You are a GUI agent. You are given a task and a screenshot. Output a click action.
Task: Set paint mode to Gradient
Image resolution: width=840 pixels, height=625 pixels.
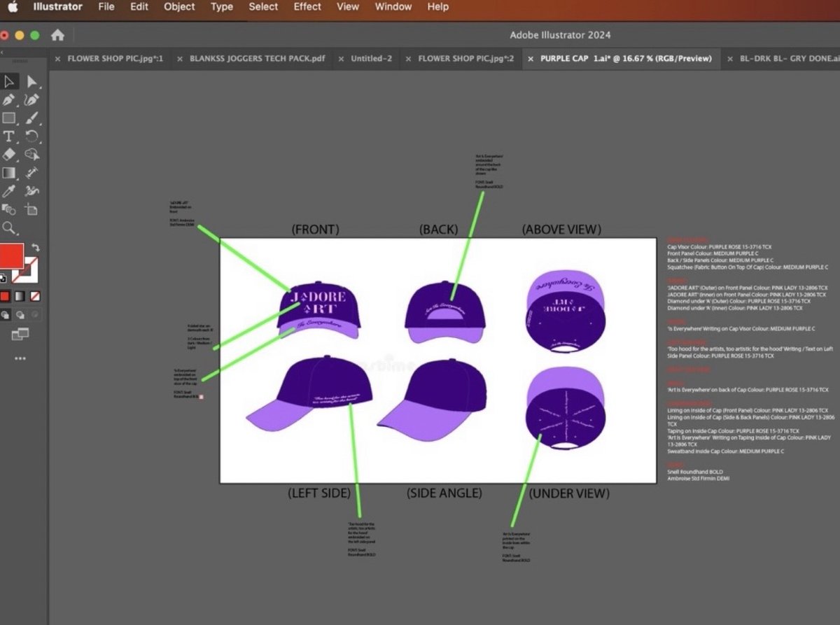pyautogui.click(x=20, y=296)
